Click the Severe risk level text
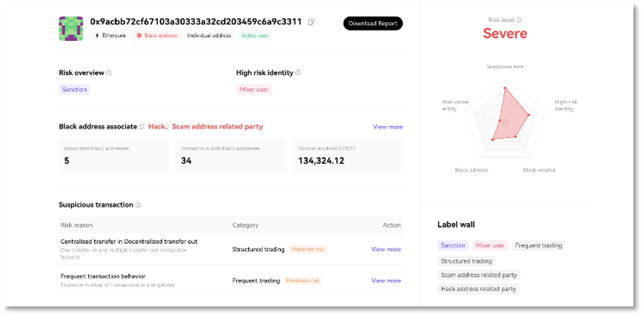This screenshot has width=644, height=317. (505, 33)
